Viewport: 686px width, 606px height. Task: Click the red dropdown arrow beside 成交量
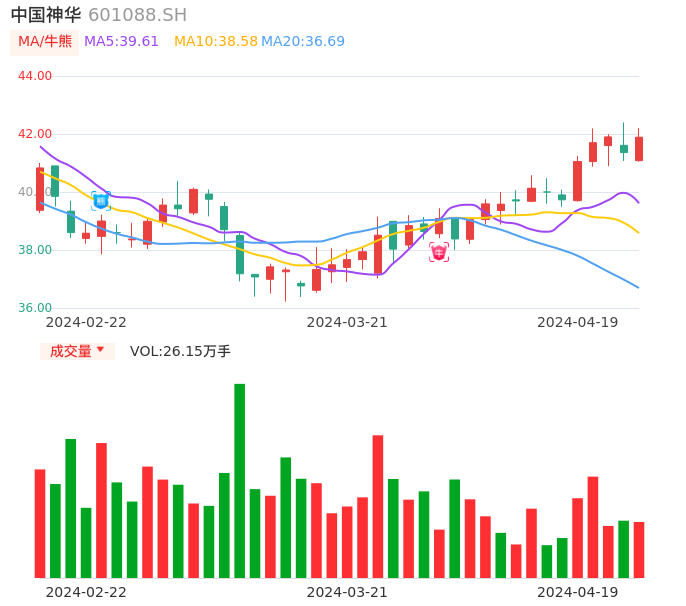click(x=100, y=350)
